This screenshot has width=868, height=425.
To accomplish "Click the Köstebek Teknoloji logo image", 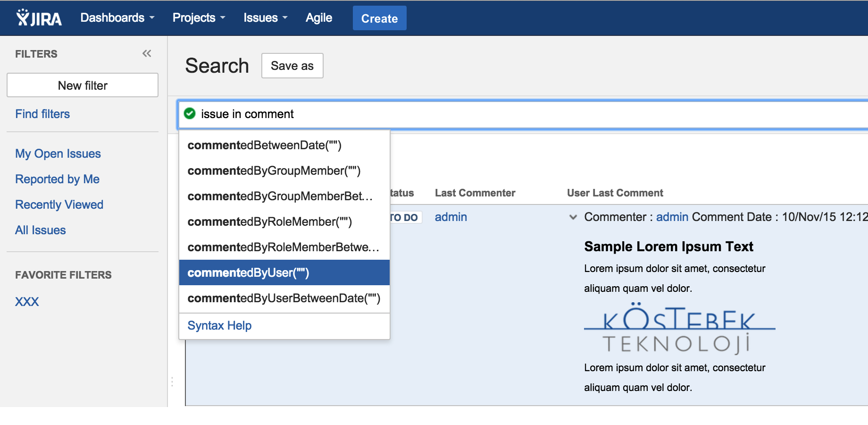I will coord(679,329).
